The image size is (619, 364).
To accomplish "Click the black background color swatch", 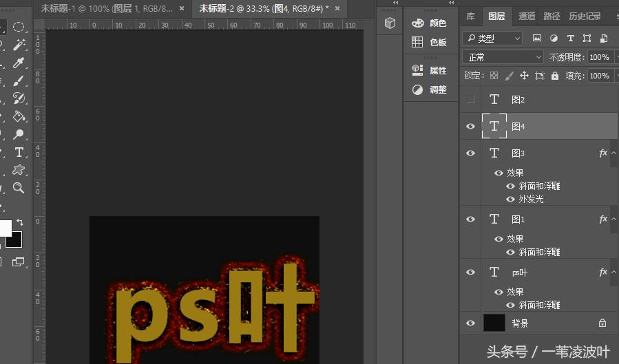I will pos(17,242).
